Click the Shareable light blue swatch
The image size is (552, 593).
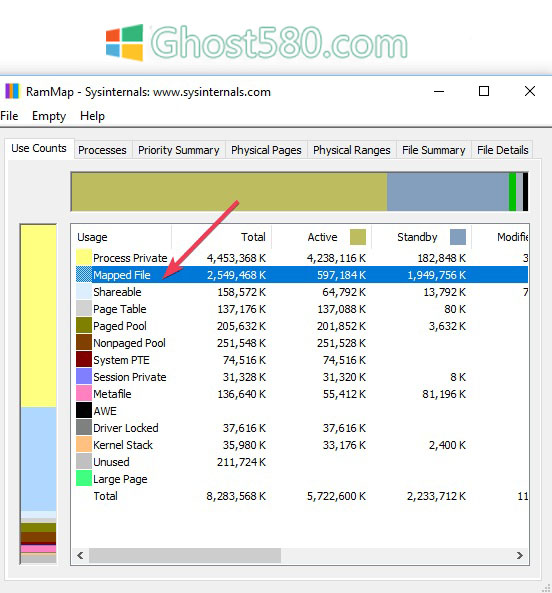[84, 292]
